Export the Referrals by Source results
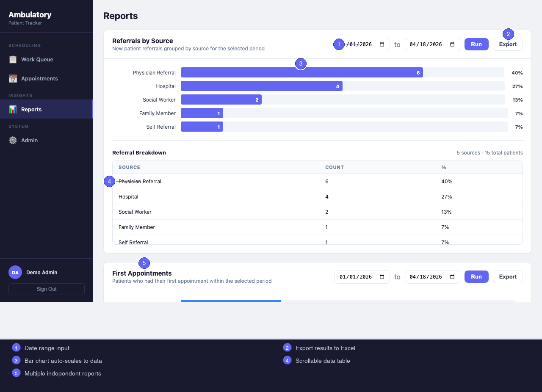This screenshot has height=392, width=542. [507, 44]
